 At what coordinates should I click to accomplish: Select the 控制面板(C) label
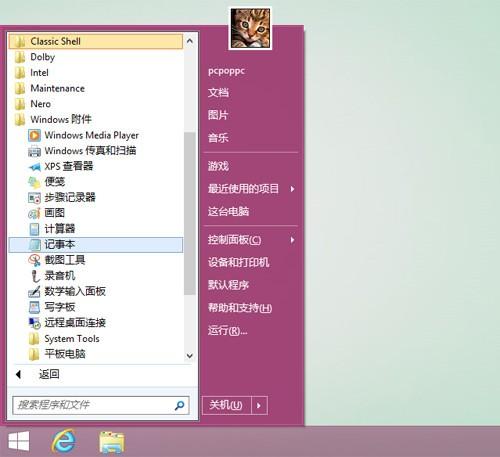(x=235, y=240)
